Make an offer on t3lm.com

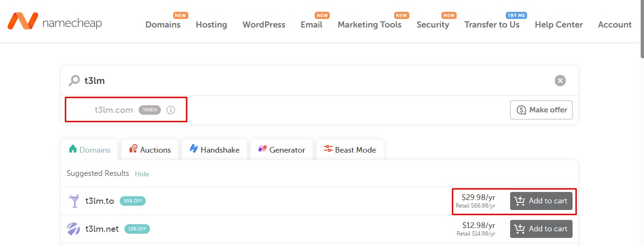tap(541, 110)
